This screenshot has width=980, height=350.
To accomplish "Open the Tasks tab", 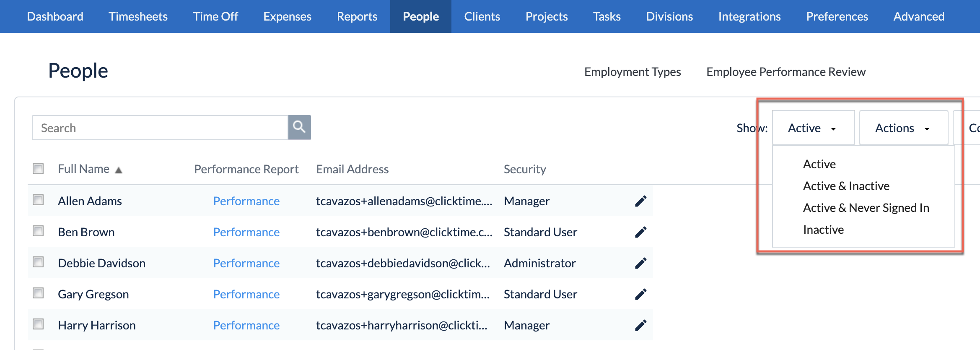I will point(607,16).
